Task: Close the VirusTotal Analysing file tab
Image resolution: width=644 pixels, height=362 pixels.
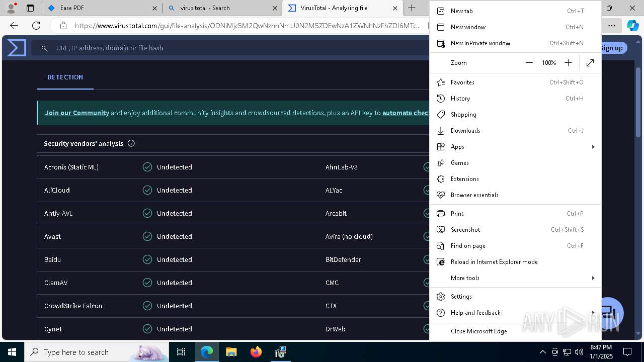Action: 395,8
